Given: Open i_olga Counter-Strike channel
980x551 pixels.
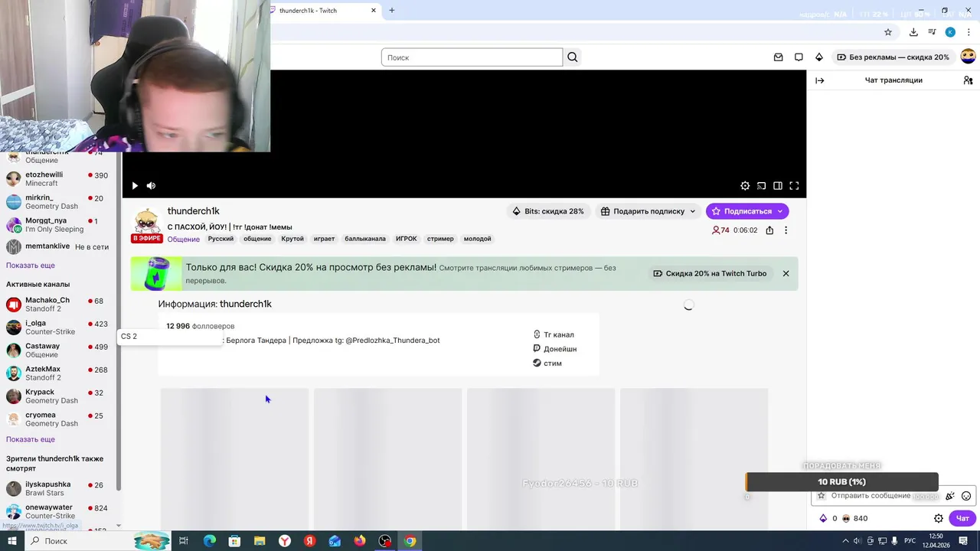Looking at the screenshot, I should coord(57,328).
